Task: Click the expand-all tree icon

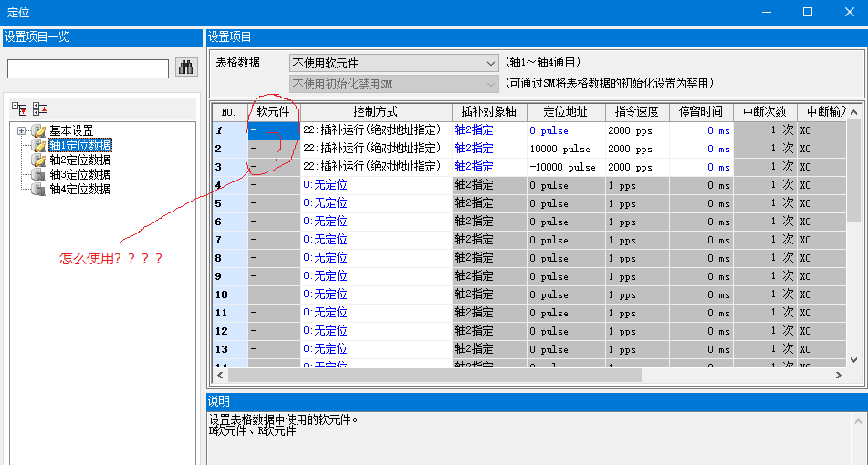Action: click(x=19, y=108)
